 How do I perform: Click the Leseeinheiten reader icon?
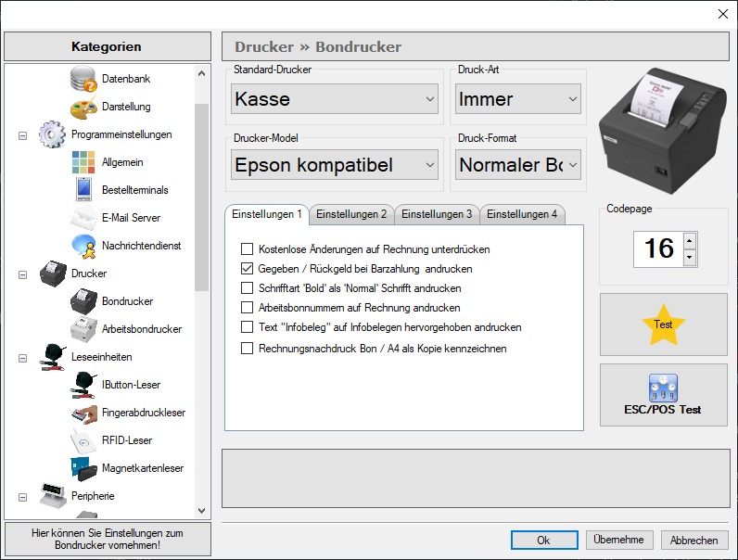tap(52, 357)
